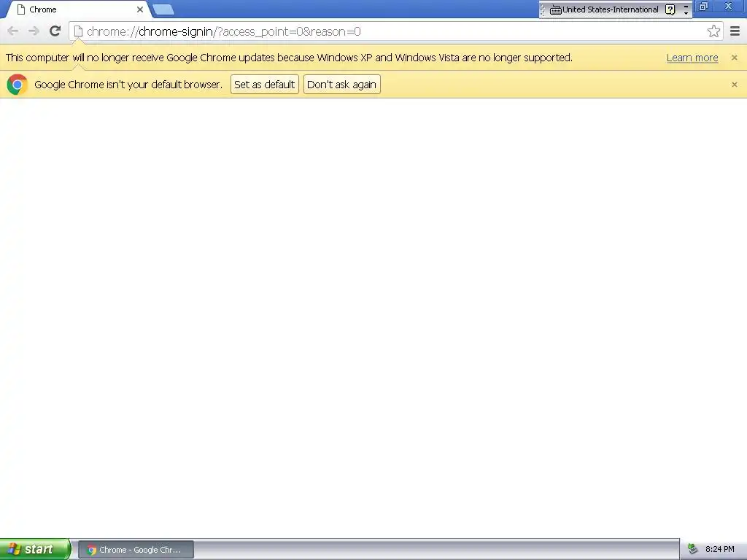This screenshot has width=747, height=560.
Task: Set Chrome as default browser
Action: (x=264, y=85)
